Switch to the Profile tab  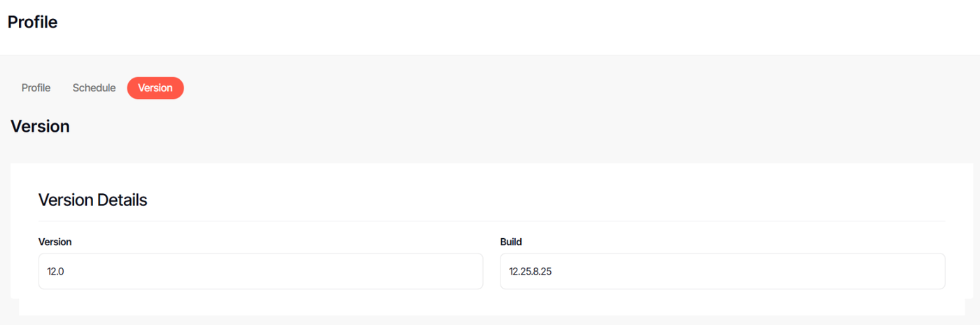click(x=36, y=88)
